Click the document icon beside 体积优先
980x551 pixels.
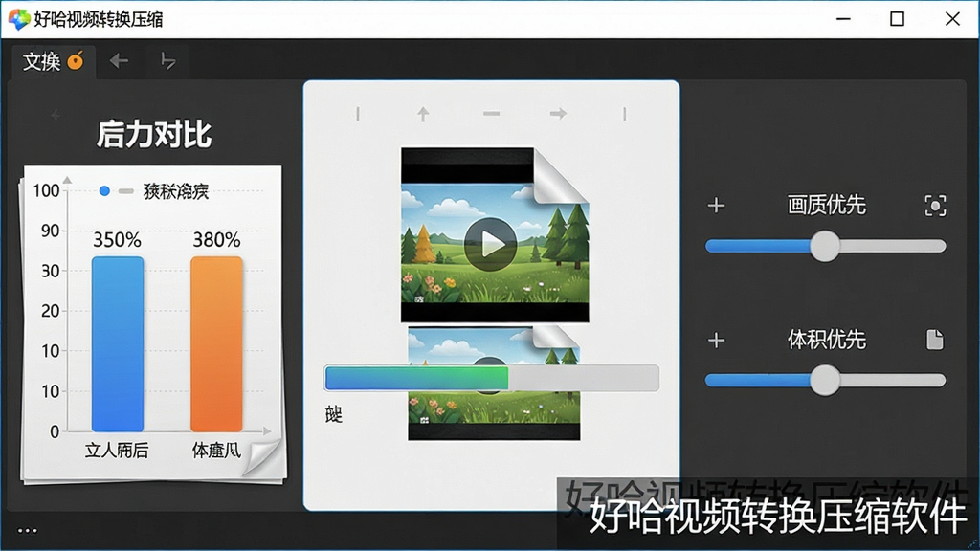coord(934,340)
